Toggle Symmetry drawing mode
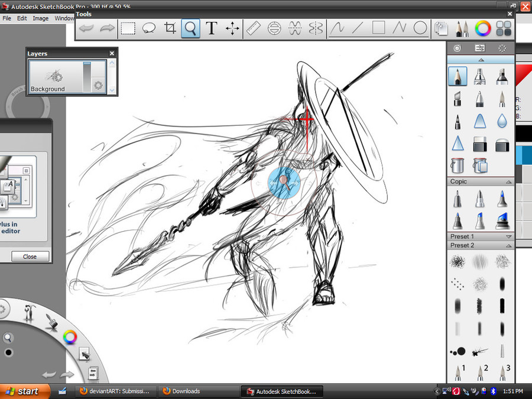Viewport: 532px width, 399px height. coord(316,28)
